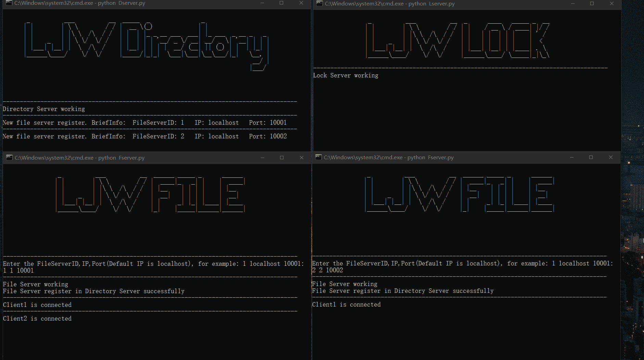This screenshot has width=644, height=360.
Task: Click 'Client1 is connected' in right Fserver window
Action: click(346, 305)
